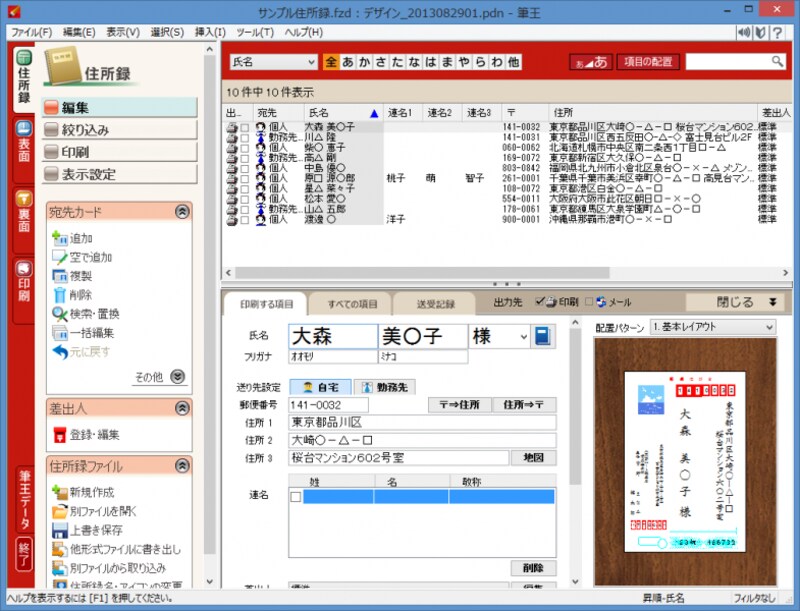Open the 配置パターン layout dropdown
The height and width of the screenshot is (611, 800).
click(768, 327)
